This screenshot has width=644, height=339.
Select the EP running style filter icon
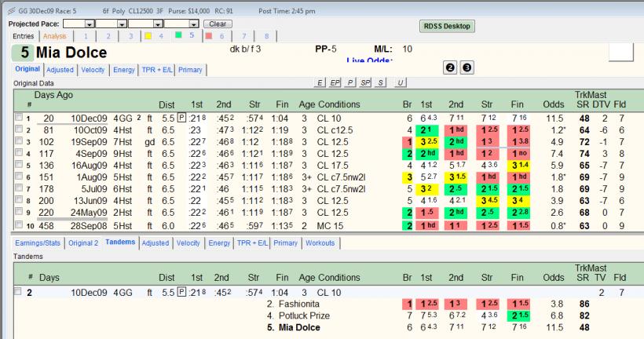(x=335, y=82)
